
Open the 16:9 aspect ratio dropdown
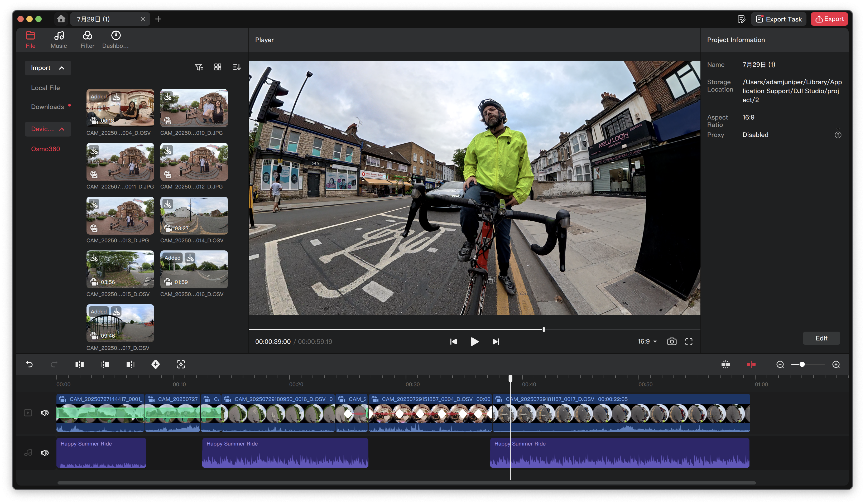pyautogui.click(x=647, y=341)
